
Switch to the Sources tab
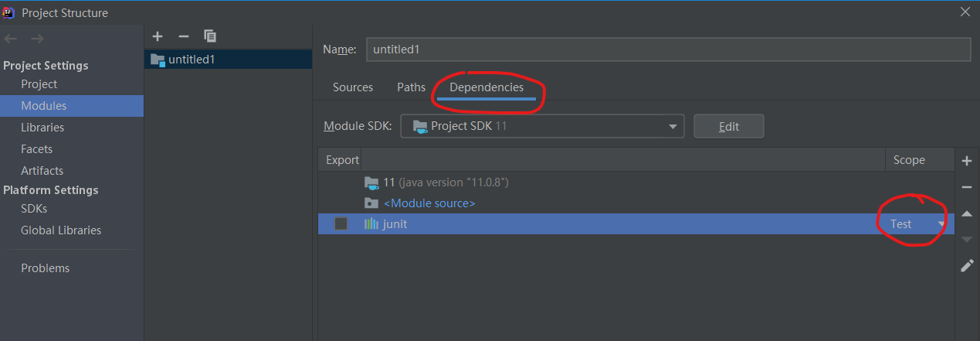353,87
